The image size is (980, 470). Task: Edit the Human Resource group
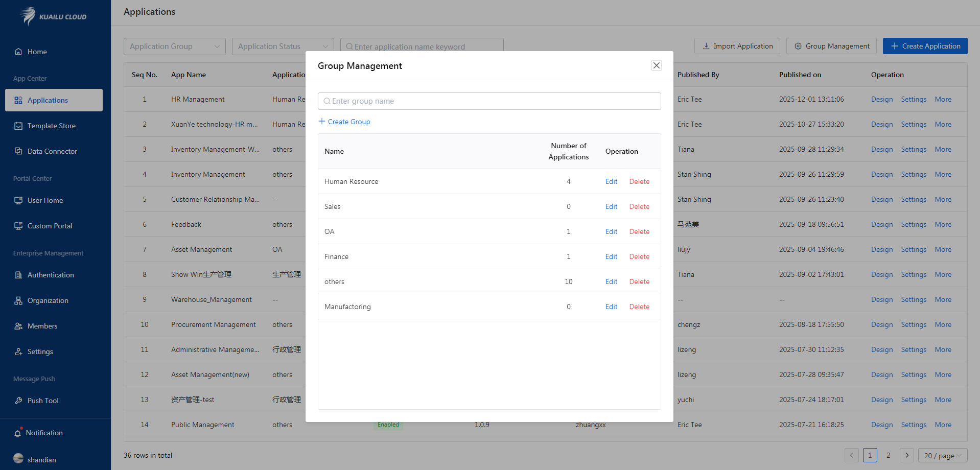[611, 181]
